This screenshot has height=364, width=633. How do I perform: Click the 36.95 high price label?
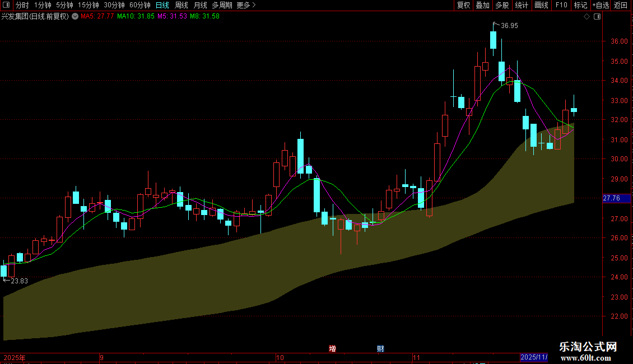tap(509, 25)
